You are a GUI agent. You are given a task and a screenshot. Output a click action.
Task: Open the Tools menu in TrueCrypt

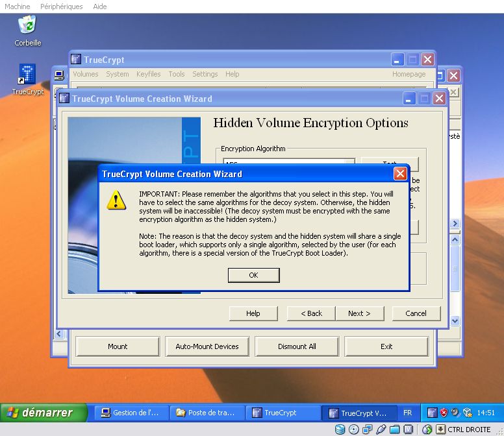click(177, 74)
